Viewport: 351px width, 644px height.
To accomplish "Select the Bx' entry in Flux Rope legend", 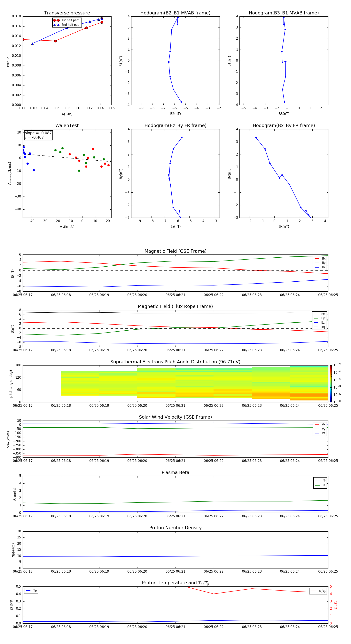I will coord(320,314).
